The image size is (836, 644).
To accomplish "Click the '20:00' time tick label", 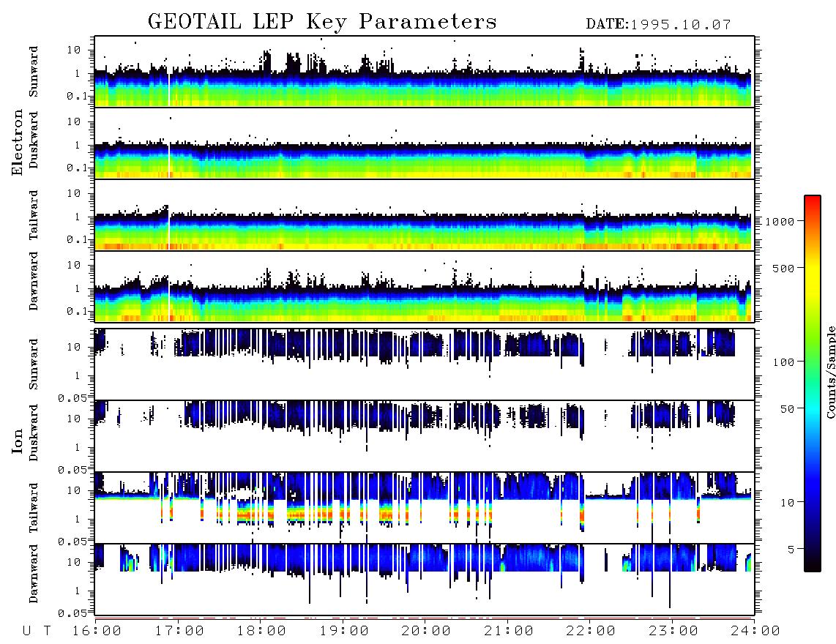I will (426, 632).
